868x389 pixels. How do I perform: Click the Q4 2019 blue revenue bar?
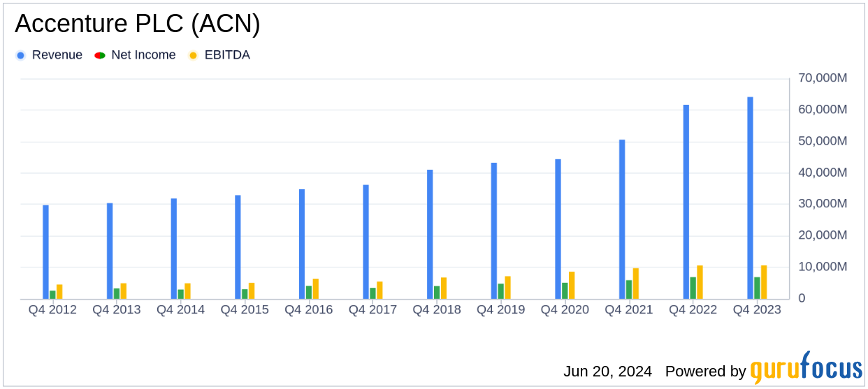(494, 231)
